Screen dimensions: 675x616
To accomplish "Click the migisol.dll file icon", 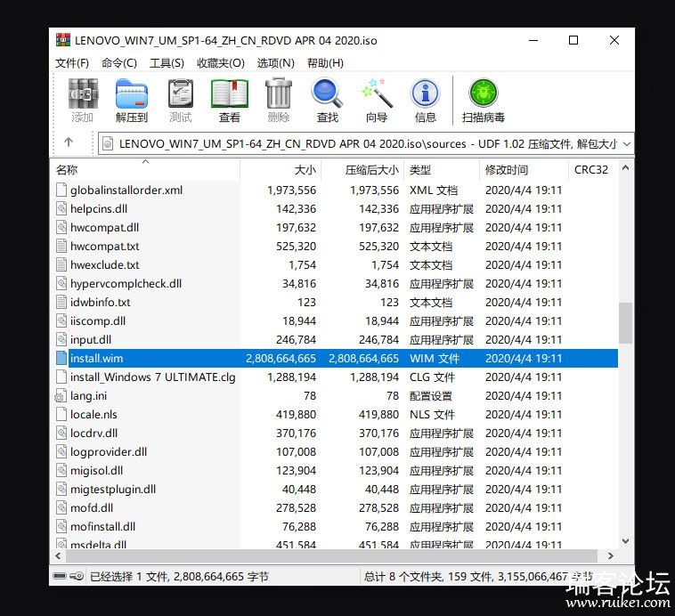I will 62,471.
